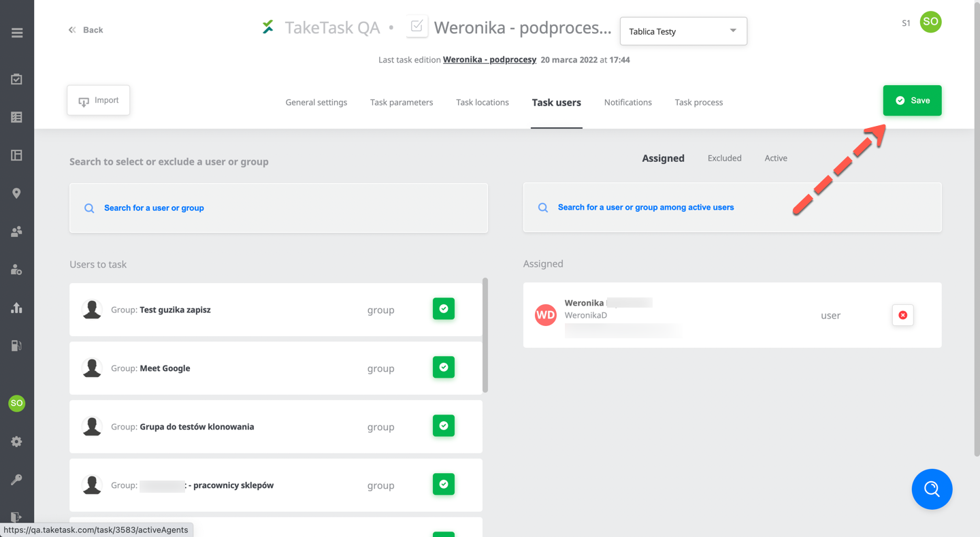
Task: Click the group name Test guzika zapisz
Action: pos(175,310)
